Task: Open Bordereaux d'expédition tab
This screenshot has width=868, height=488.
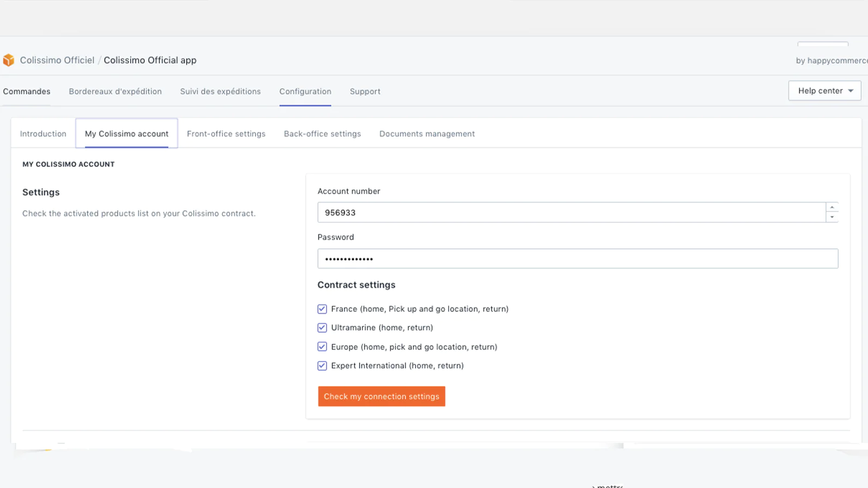Action: click(115, 92)
